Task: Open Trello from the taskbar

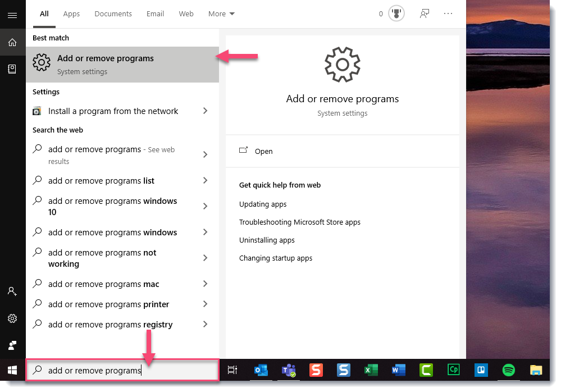Action: point(481,370)
